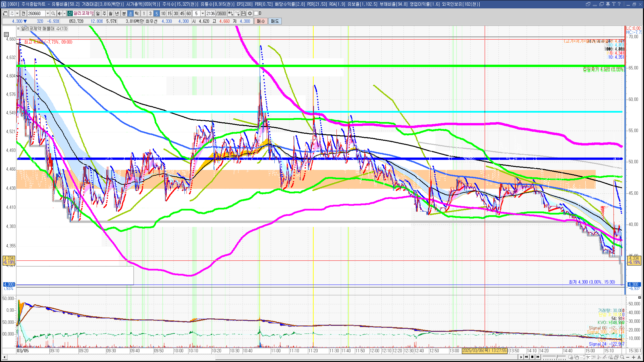Click the fast-forward replay button
The width and height of the screenshot is (644, 362).
(x=538, y=357)
